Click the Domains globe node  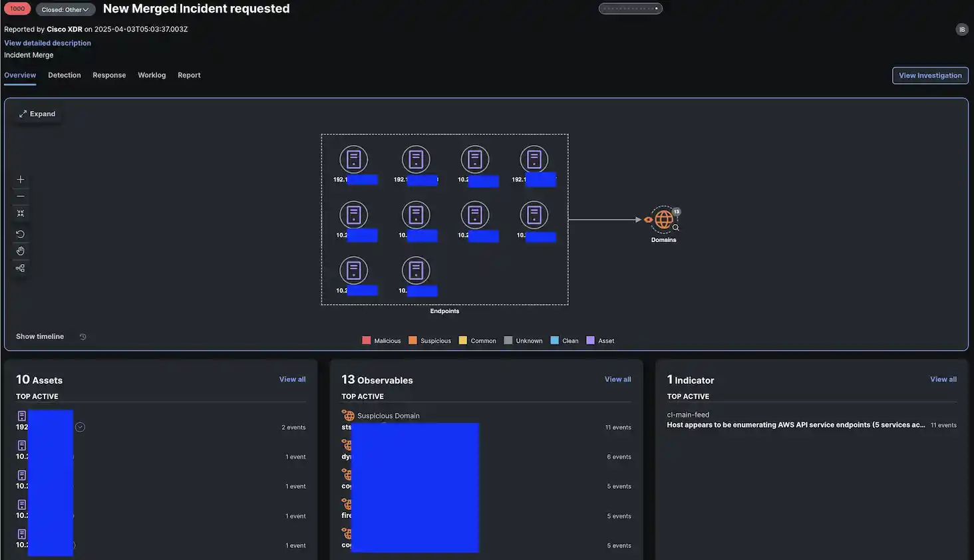[663, 219]
